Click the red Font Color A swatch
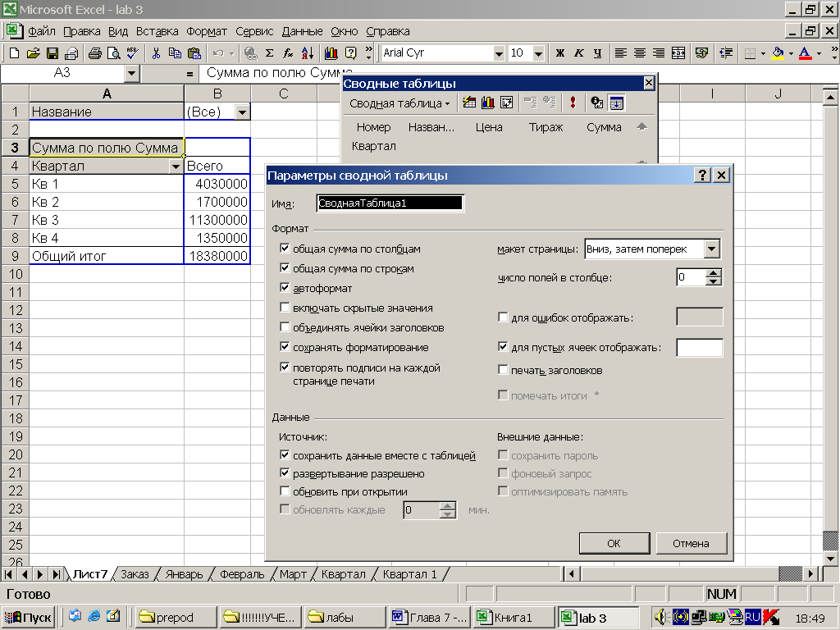This screenshot has width=840, height=630. point(806,53)
